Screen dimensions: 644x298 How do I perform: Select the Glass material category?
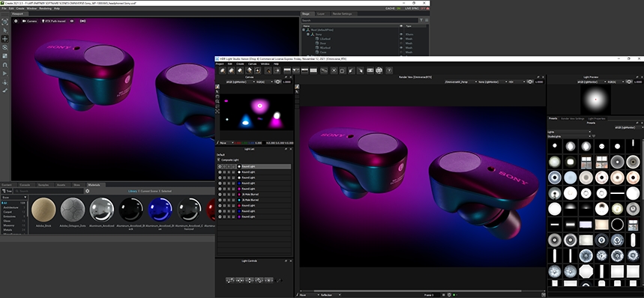pyautogui.click(x=7, y=221)
